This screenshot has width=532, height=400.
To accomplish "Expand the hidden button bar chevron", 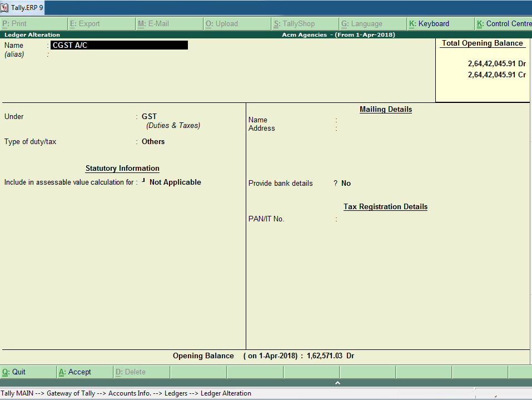I will coord(337,382).
